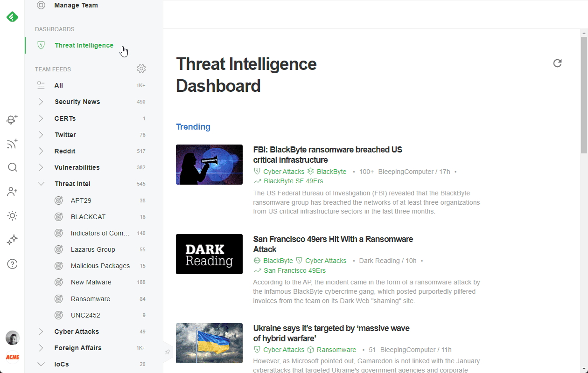Viewport: 588px width, 373px height.
Task: Open the user profile avatar
Action: click(12, 338)
